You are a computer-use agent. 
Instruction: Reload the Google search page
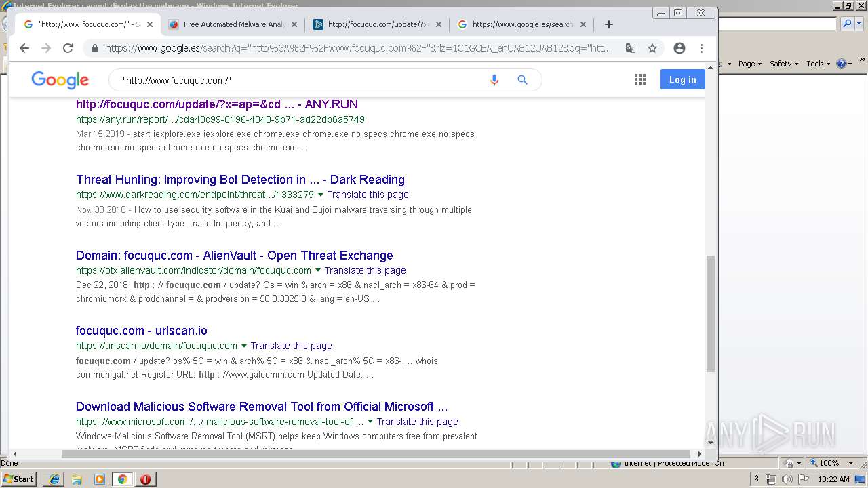[x=68, y=48]
